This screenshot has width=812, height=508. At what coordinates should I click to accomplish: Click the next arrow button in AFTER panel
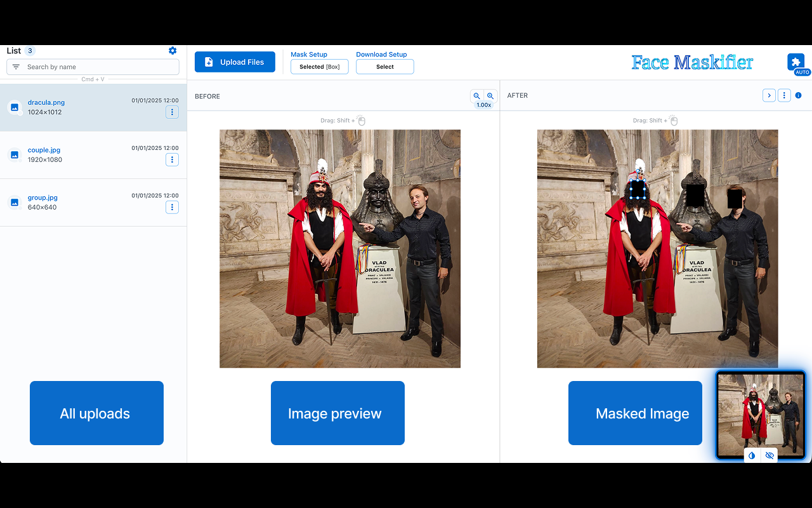click(769, 95)
